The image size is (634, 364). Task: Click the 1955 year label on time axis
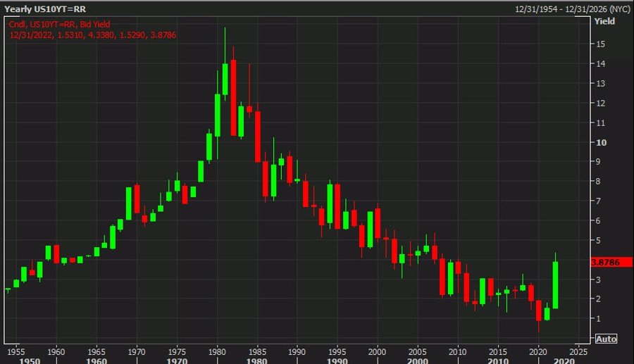point(16,351)
